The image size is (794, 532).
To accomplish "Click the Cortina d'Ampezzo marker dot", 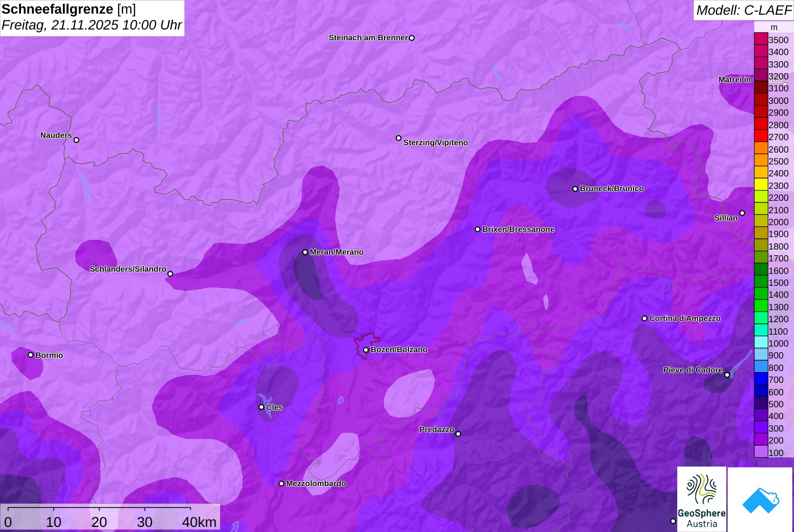I will (x=644, y=319).
